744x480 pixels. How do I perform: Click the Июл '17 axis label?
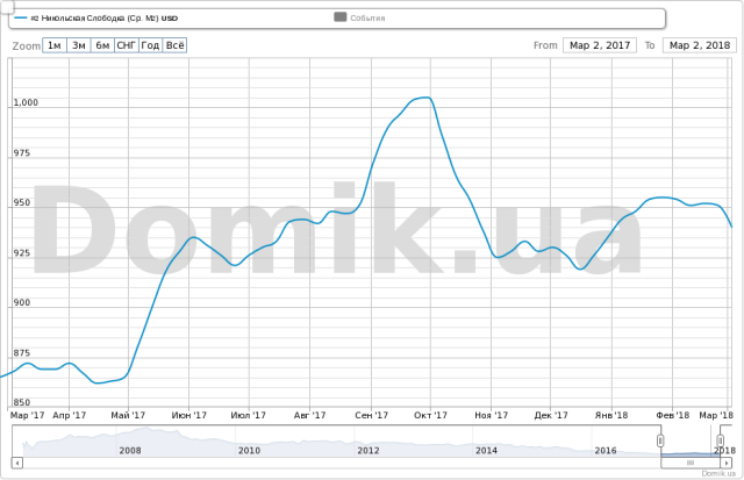pyautogui.click(x=248, y=415)
